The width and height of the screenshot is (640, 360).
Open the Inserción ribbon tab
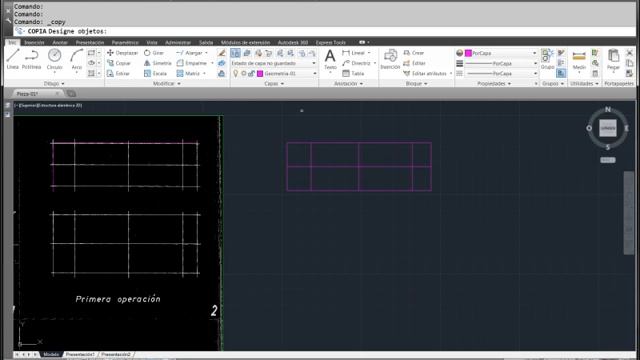[34, 42]
